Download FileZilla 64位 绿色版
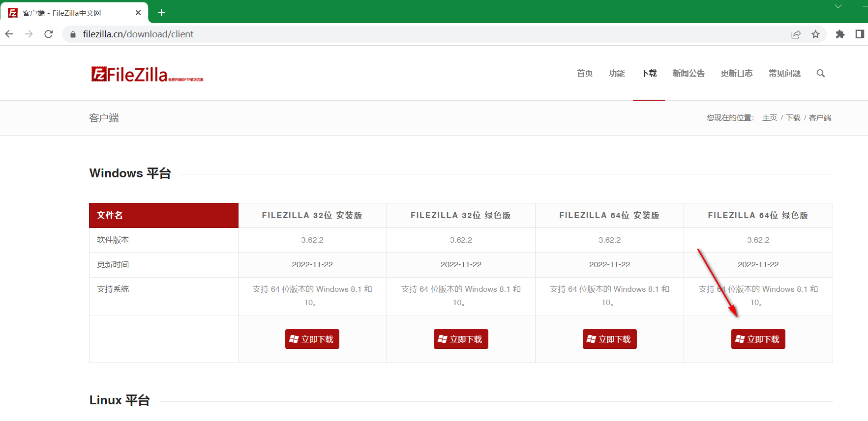868x421 pixels. (758, 339)
